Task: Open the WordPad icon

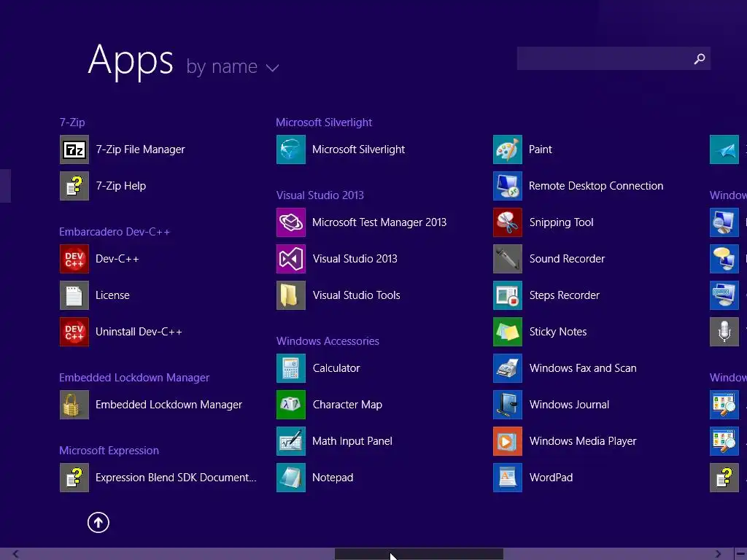Action: pyautogui.click(x=508, y=477)
